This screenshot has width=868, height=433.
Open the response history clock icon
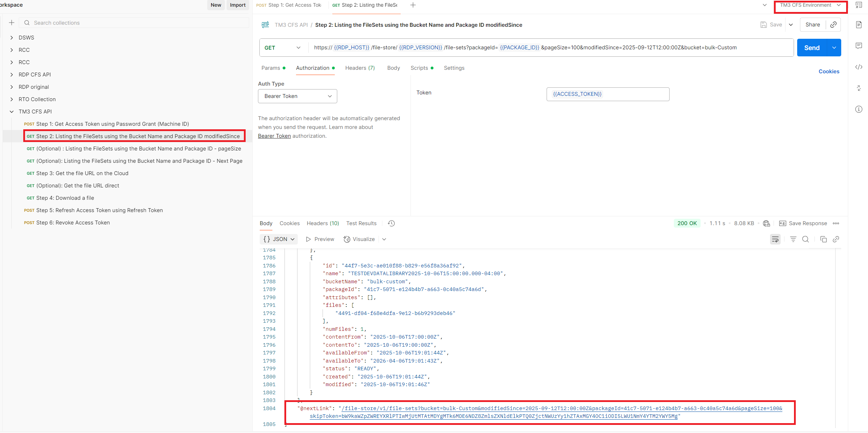[391, 223]
